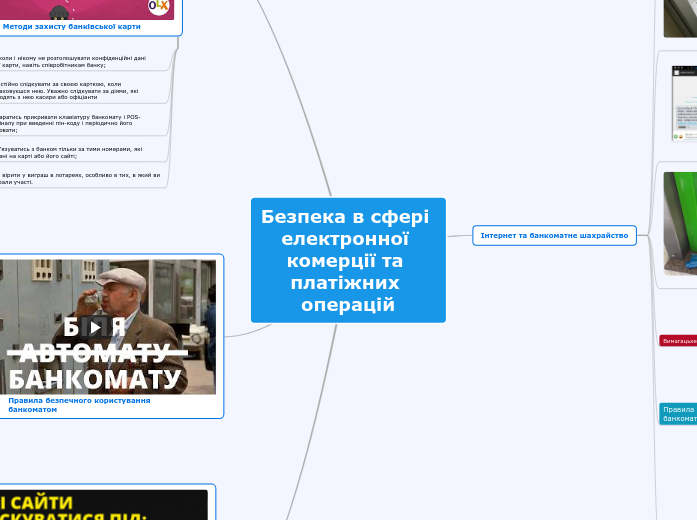Open 'Методи захисту банківської карти' node label
This screenshot has width=697, height=520.
[x=71, y=26]
